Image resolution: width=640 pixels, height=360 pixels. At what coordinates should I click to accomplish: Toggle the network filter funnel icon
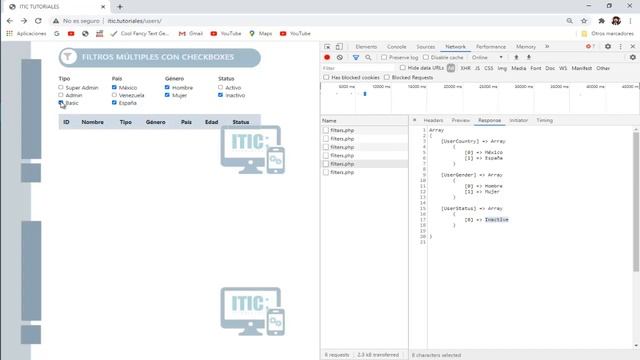[356, 58]
